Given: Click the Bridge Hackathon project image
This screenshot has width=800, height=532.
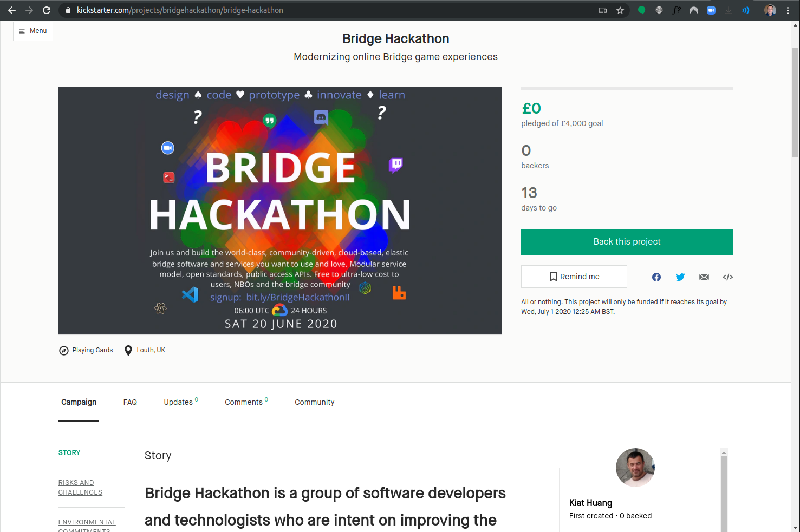Looking at the screenshot, I should [280, 211].
